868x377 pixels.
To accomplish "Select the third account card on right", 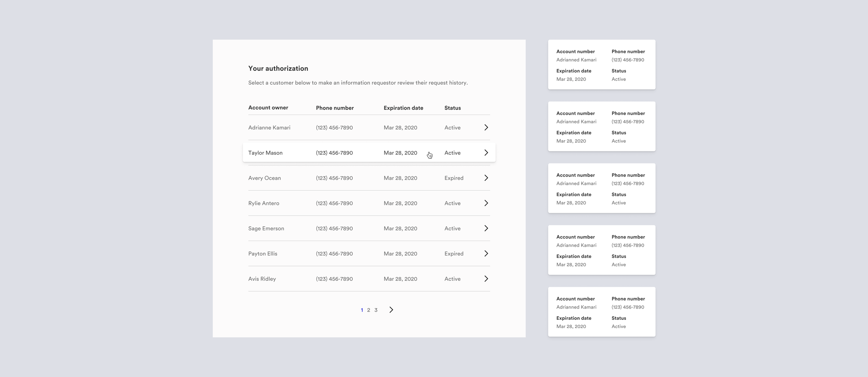I will click(x=601, y=188).
